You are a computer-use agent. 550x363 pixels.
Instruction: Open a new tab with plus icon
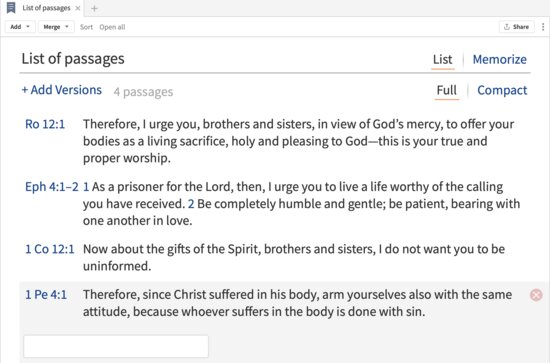94,8
